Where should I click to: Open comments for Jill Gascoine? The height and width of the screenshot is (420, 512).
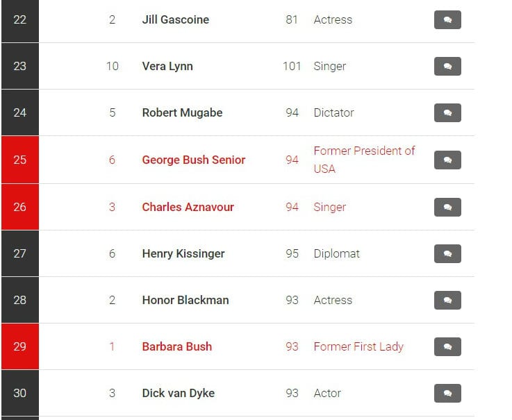(x=447, y=20)
